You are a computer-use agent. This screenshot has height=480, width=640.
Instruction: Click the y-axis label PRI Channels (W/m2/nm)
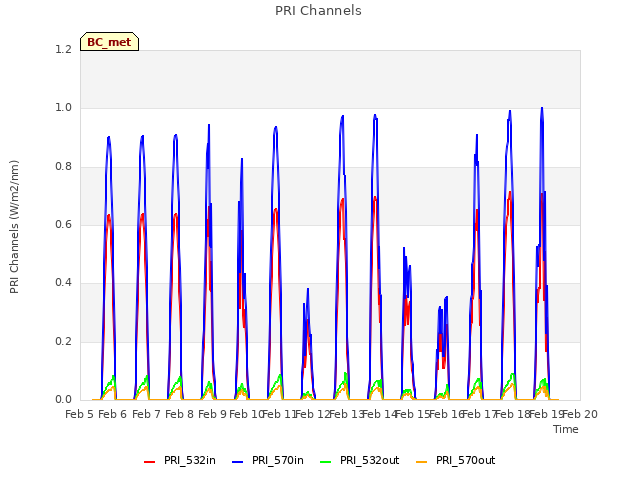click(x=14, y=227)
